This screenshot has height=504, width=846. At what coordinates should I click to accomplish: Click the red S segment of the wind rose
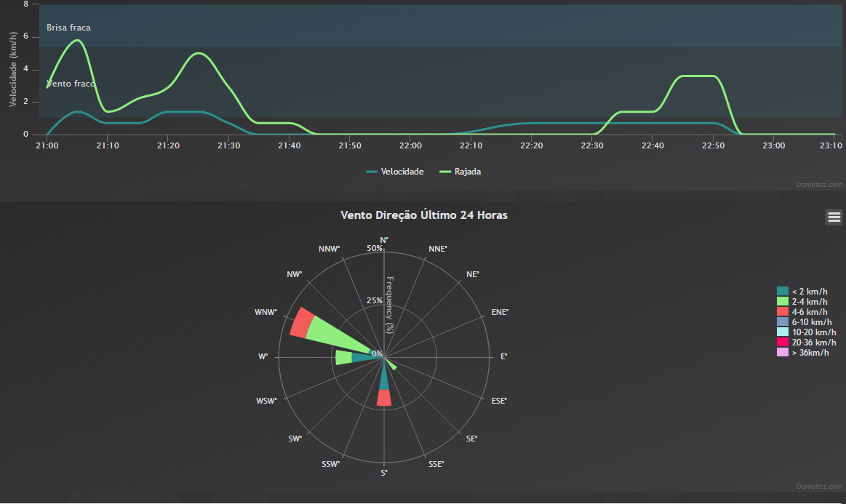[384, 398]
